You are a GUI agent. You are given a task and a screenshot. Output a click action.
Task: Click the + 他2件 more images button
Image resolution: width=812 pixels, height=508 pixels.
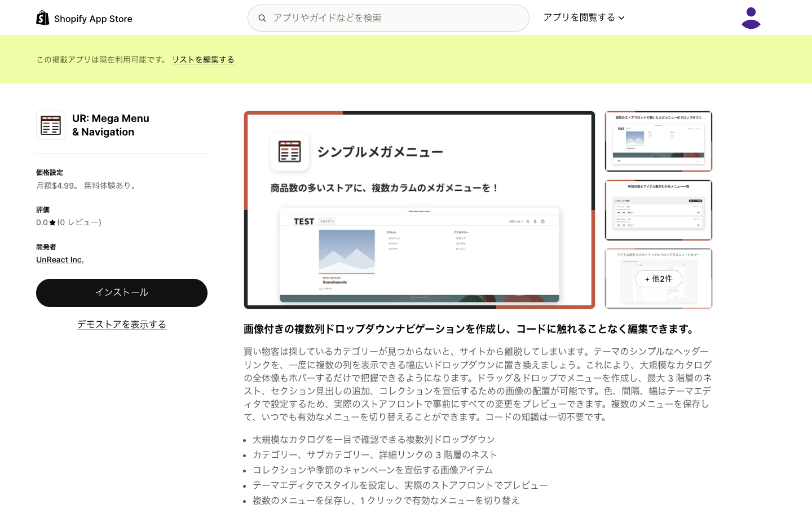[x=659, y=279]
